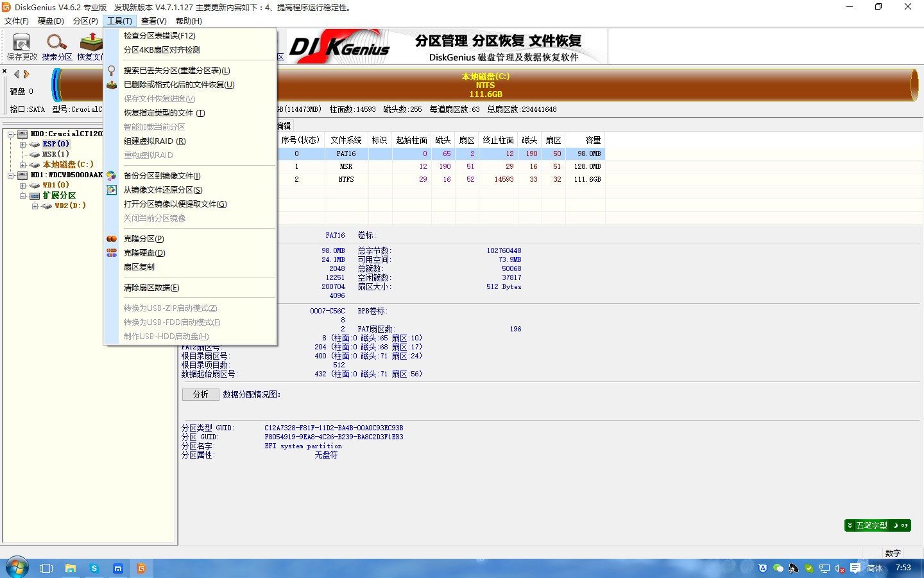Select 检查分区表错误(F12) from the menu

pyautogui.click(x=158, y=35)
